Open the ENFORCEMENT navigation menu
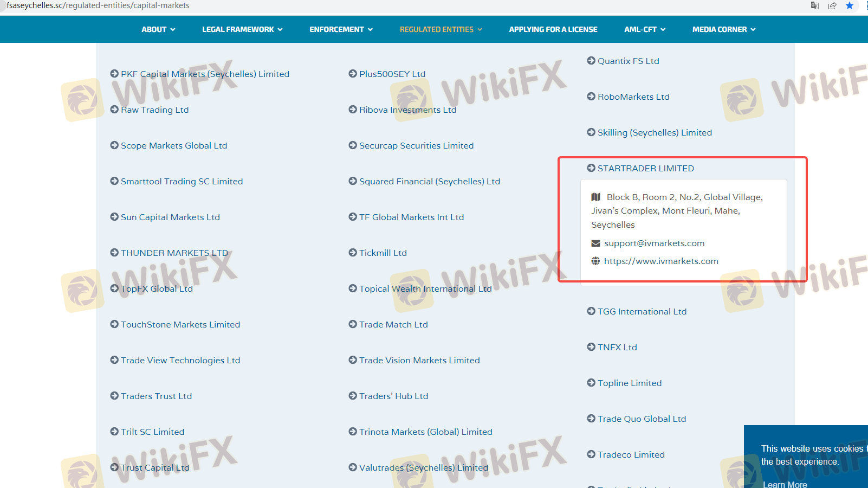 [x=341, y=29]
